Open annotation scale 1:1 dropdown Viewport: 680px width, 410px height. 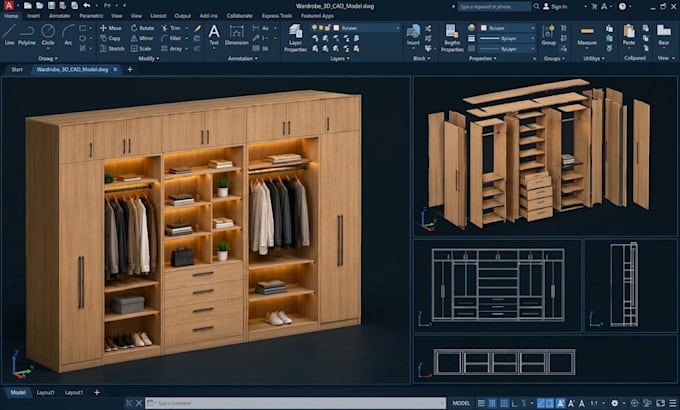coord(596,403)
